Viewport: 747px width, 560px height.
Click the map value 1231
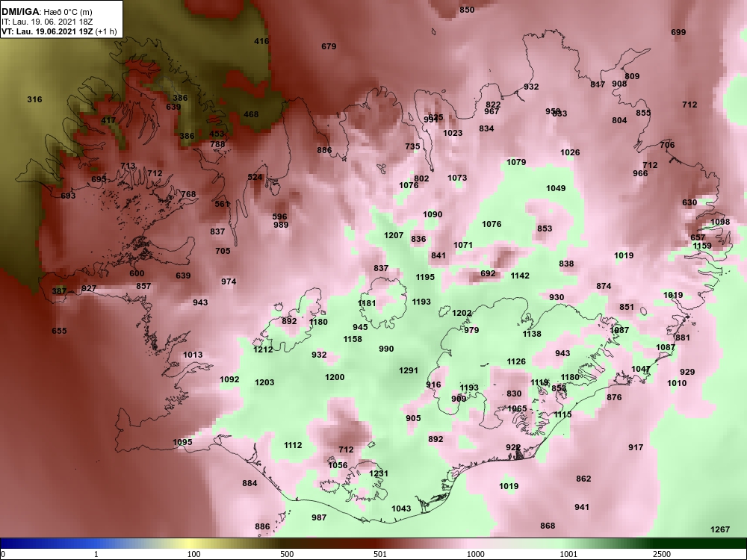[x=379, y=473]
